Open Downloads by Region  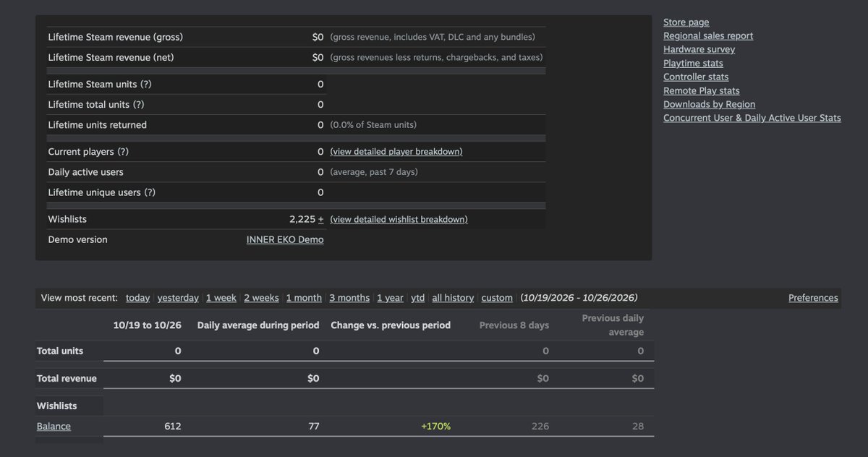709,105
